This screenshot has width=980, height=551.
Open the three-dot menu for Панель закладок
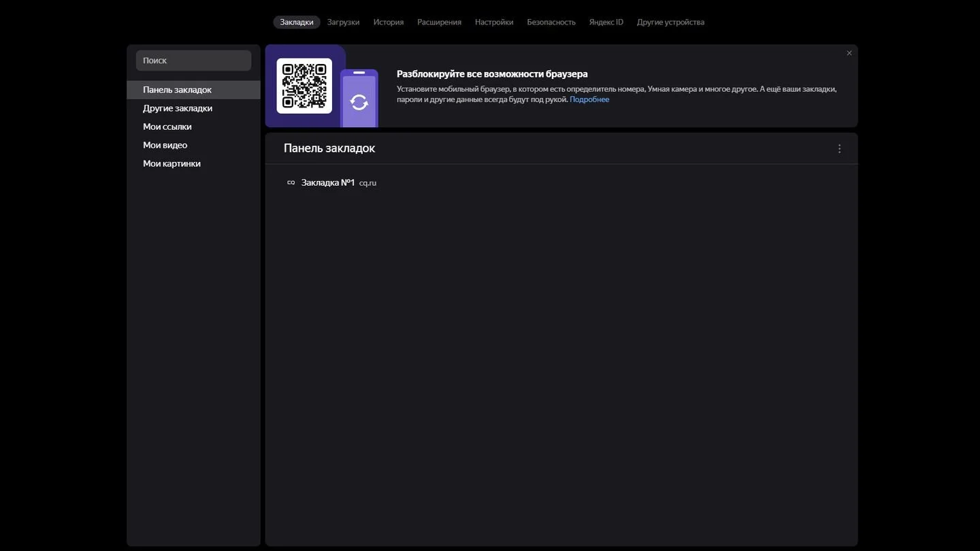point(839,148)
